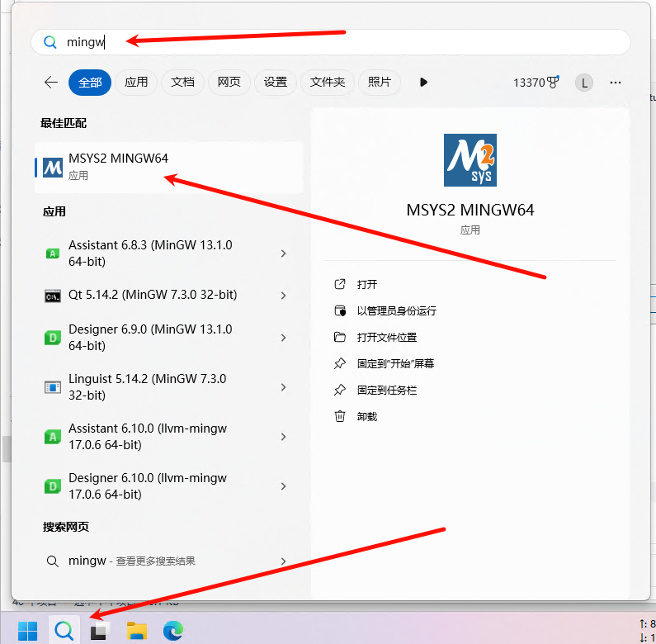
Task: Select Qt 5.14.2 (MinGW 7.3.0 32-bit) text
Action: [x=153, y=295]
